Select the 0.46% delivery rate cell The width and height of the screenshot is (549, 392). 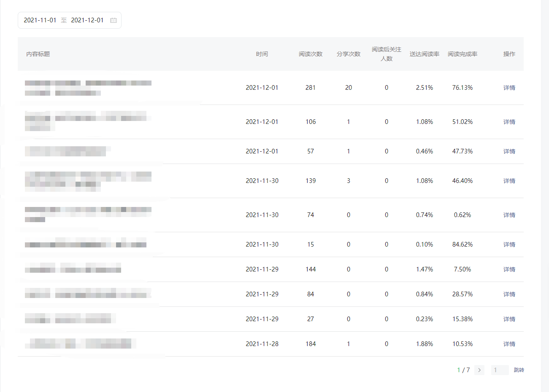[425, 151]
